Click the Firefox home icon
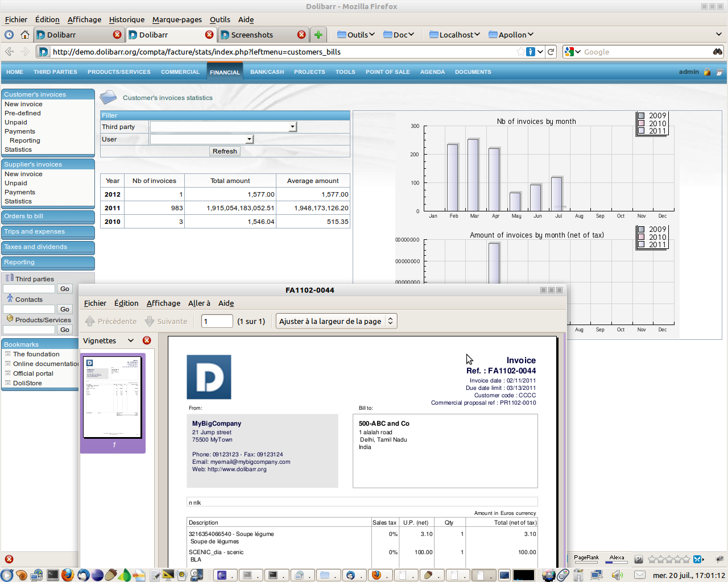 25,35
